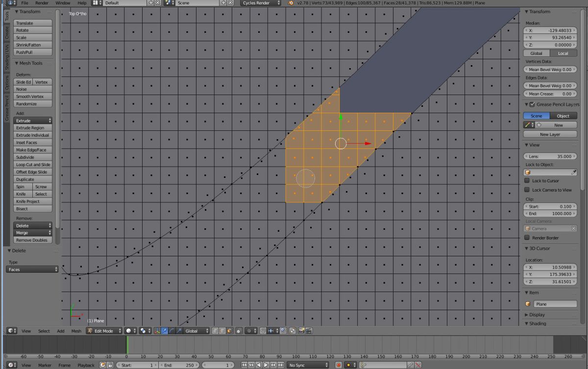
Task: Open the Render menu
Action: tap(42, 3)
